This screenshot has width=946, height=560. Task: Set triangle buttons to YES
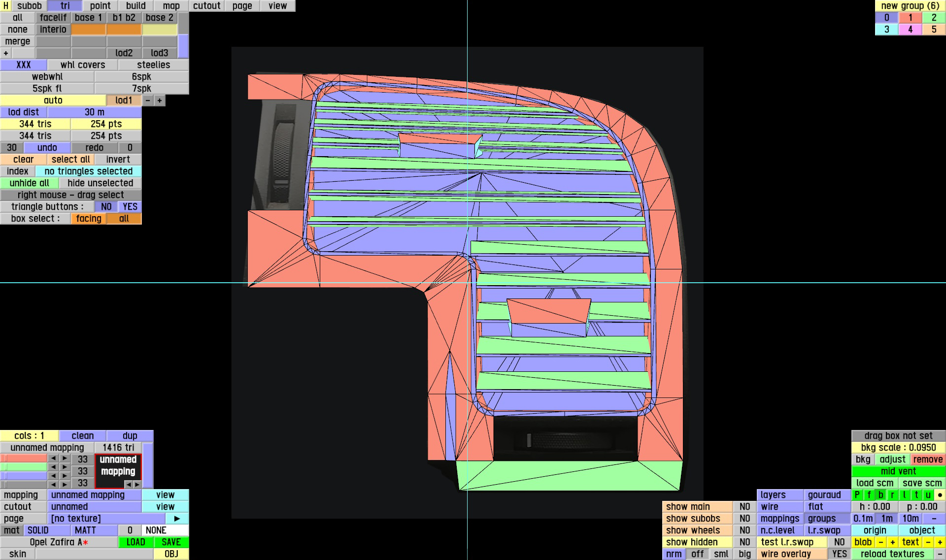coord(130,207)
